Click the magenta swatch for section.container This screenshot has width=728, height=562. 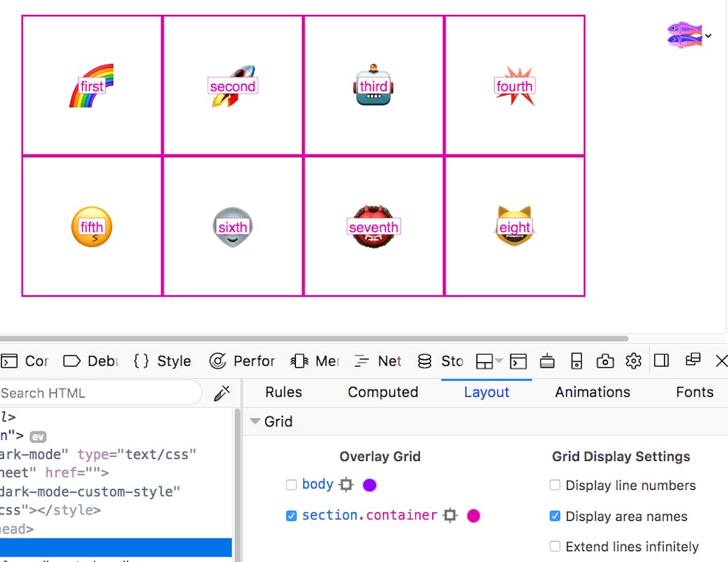point(474,516)
